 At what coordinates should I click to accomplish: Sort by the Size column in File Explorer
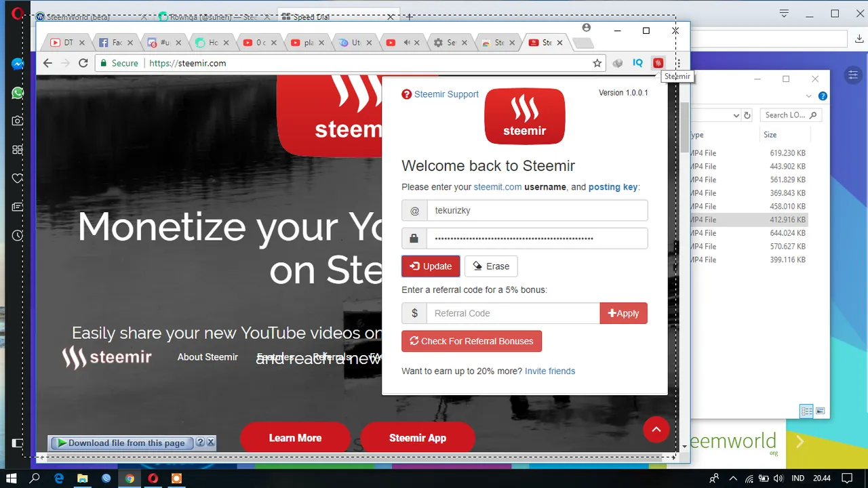coord(770,135)
